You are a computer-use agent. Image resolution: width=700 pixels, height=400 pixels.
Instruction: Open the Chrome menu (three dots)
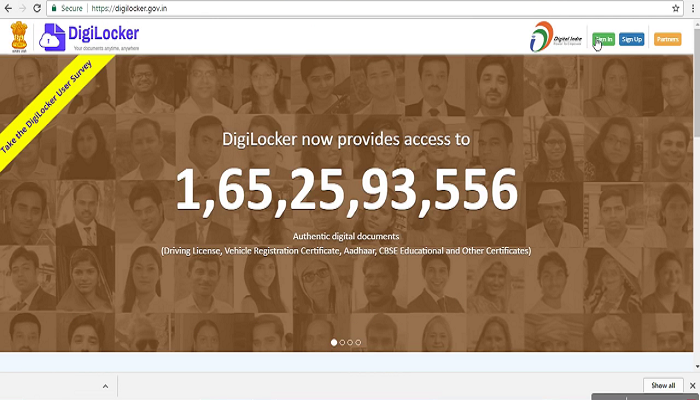[691, 7]
